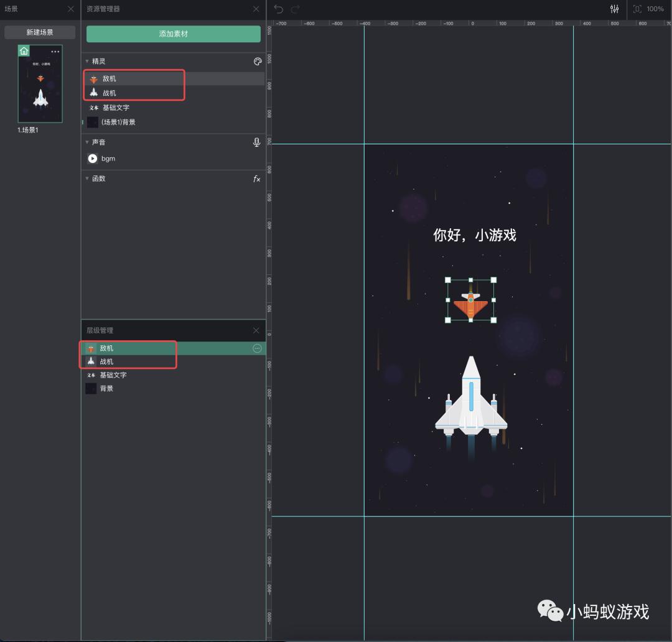Collapse the 声音 section with its triangle
The width and height of the screenshot is (672, 642).
(87, 142)
